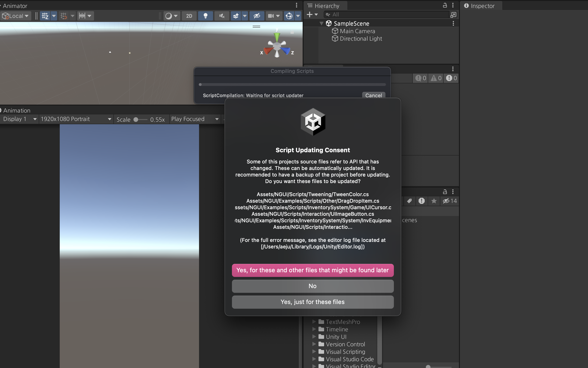Viewport: 588px width, 368px height.
Task: Toggle scene lighting bulb icon
Action: [x=206, y=16]
